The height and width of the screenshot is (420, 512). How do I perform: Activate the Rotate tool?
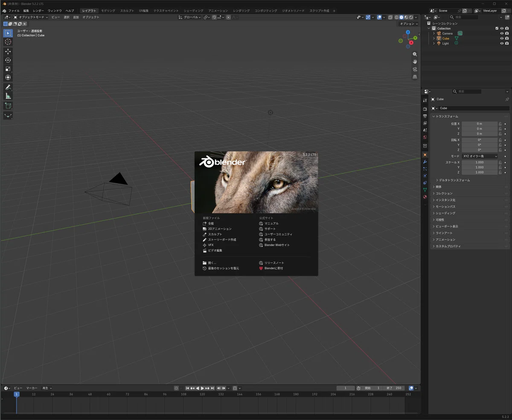(8, 60)
